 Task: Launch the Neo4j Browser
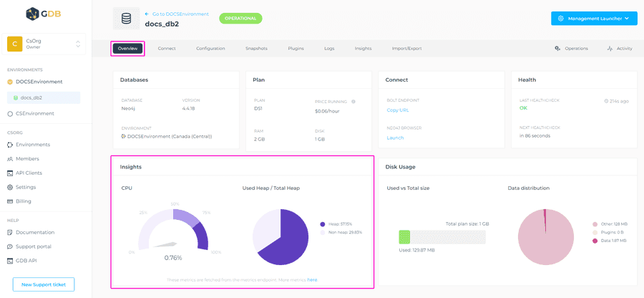[395, 138]
